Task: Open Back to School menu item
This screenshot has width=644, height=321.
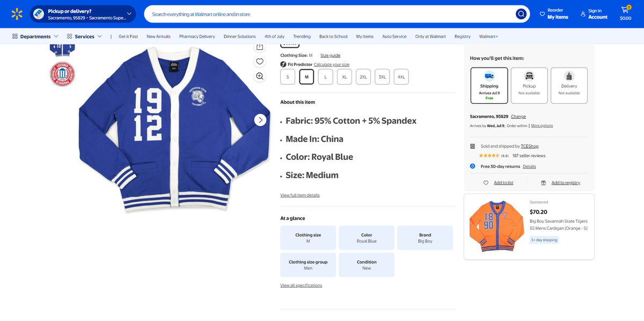Action: 333,37
